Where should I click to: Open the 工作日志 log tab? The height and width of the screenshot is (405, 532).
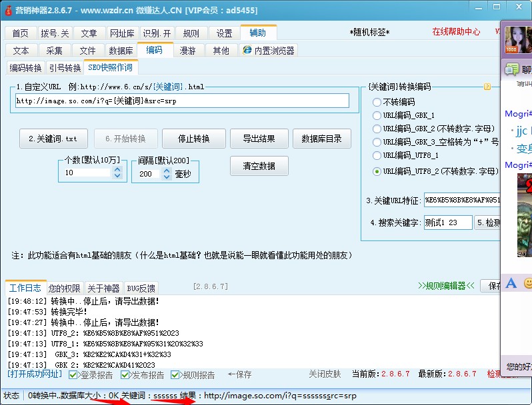pos(25,288)
